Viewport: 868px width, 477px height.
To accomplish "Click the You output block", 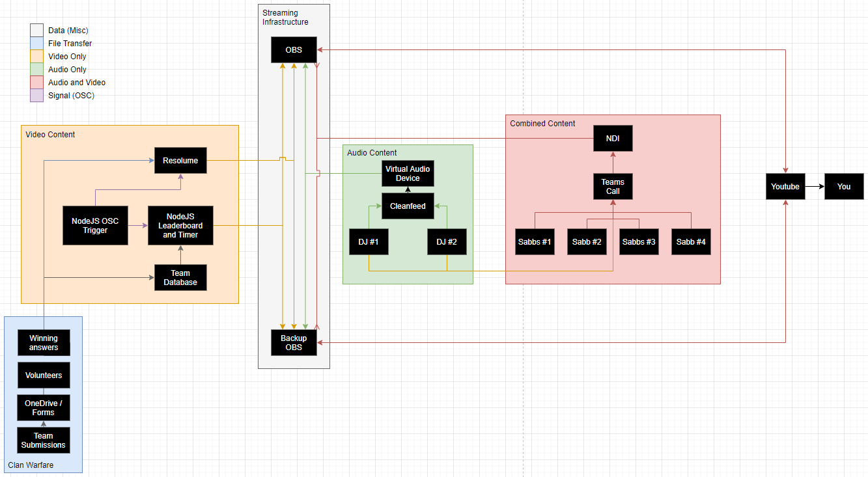I will [x=844, y=187].
